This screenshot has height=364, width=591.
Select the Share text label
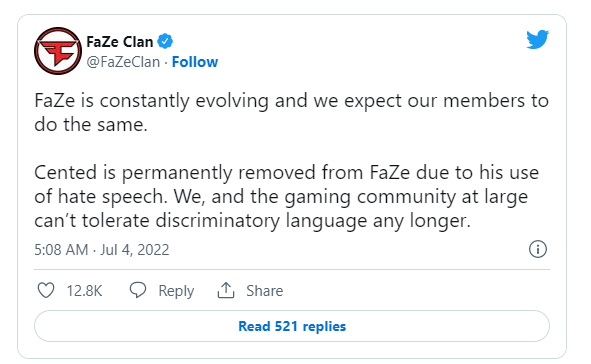pos(265,291)
